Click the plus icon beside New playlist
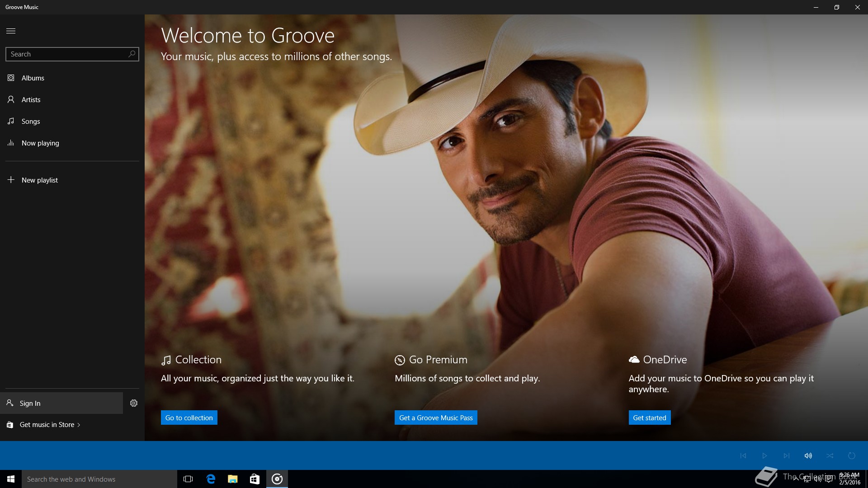The height and width of the screenshot is (488, 868). click(x=11, y=179)
